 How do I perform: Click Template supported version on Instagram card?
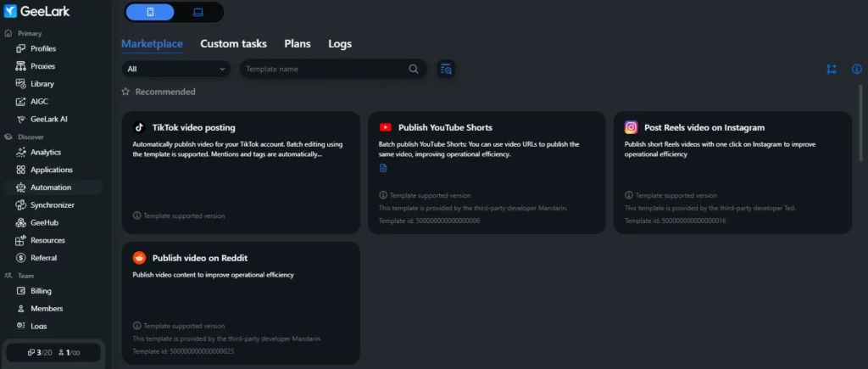(671, 196)
